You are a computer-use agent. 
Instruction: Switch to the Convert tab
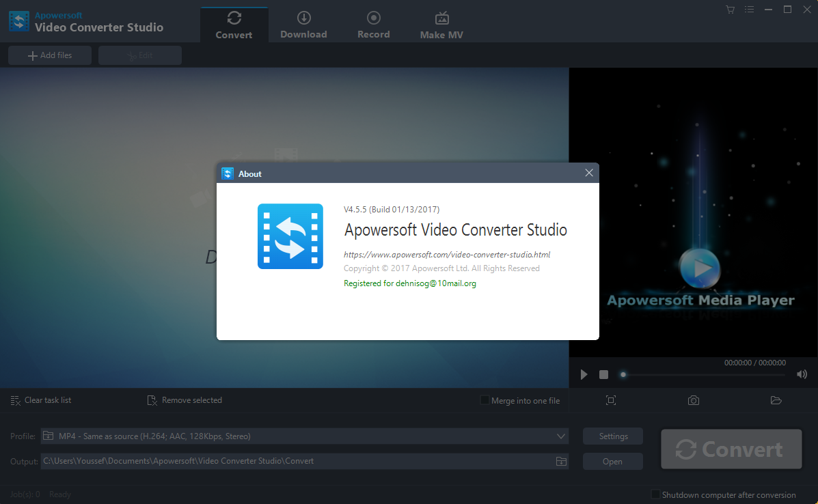point(234,25)
